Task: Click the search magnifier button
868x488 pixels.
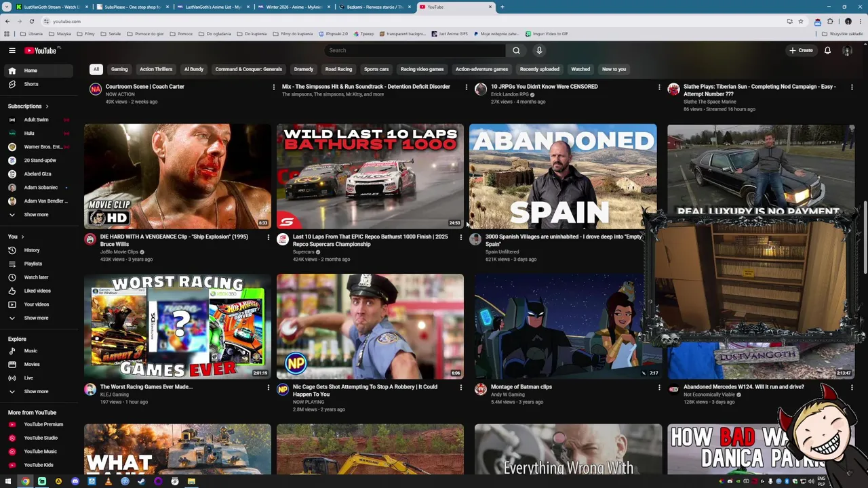Action: pos(516,50)
